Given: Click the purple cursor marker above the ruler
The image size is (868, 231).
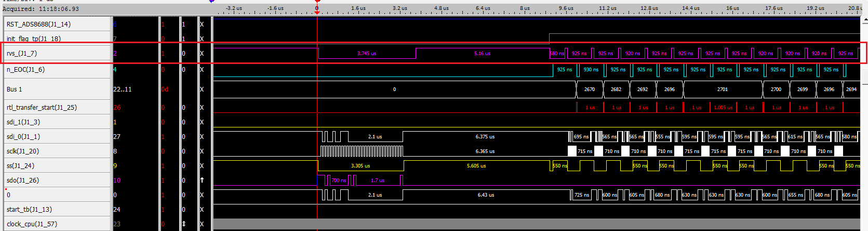Looking at the screenshot, I should pyautogui.click(x=211, y=2).
